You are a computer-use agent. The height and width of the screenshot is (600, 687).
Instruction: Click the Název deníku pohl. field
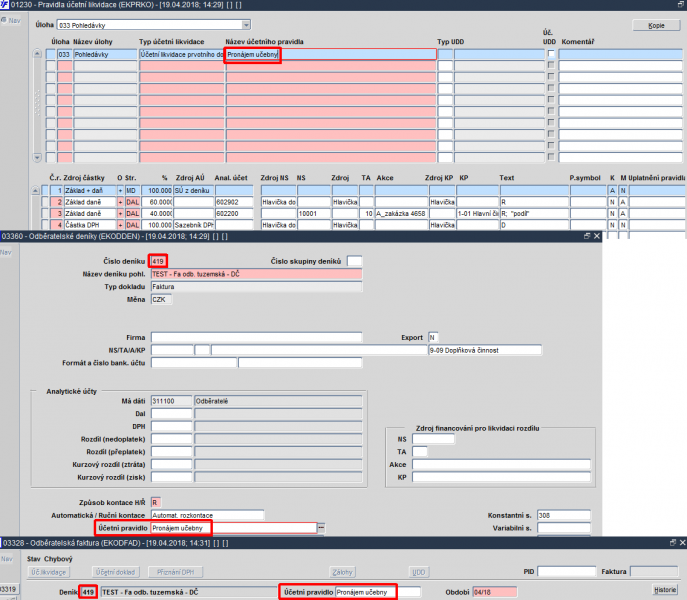[257, 274]
